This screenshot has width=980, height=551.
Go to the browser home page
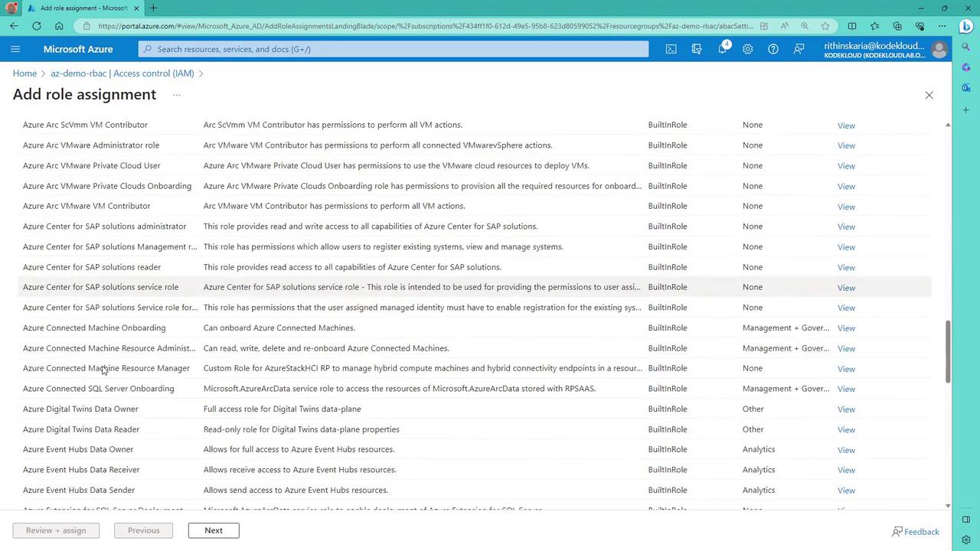tap(59, 26)
